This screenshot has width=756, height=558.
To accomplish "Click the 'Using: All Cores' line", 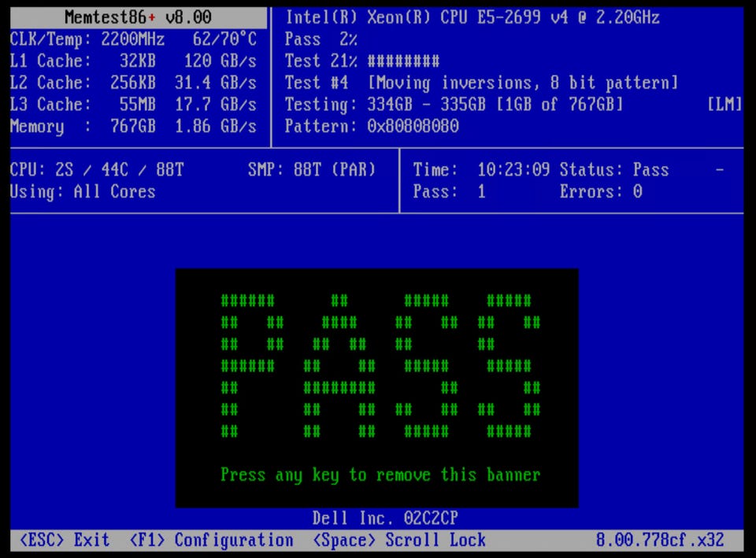I will tap(83, 192).
